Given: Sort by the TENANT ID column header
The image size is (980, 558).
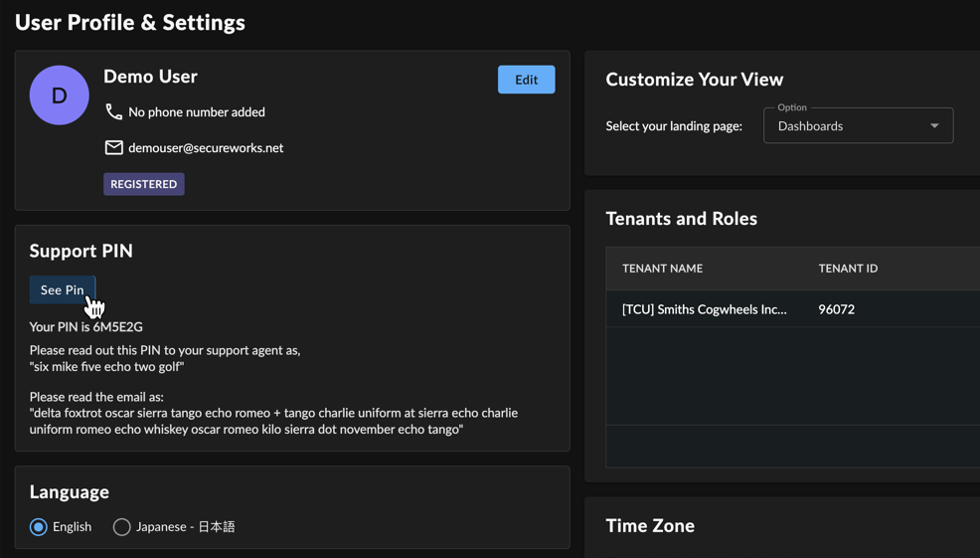Looking at the screenshot, I should [848, 269].
